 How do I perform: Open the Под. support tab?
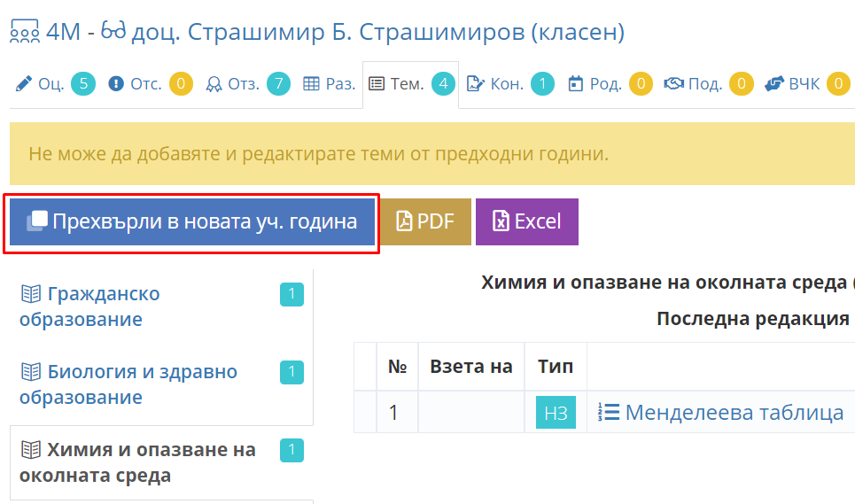coord(708,84)
